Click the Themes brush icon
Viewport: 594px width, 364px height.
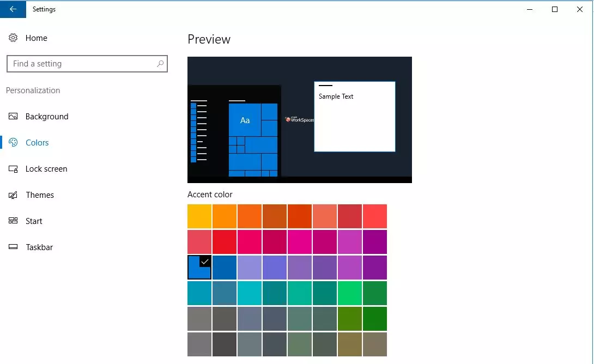click(14, 195)
